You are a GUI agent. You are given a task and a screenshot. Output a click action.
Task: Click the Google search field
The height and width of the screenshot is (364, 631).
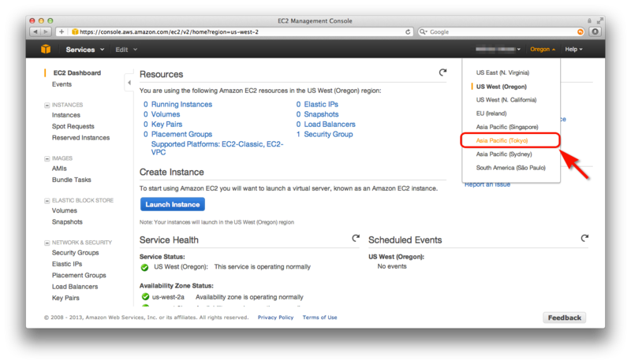coord(502,32)
